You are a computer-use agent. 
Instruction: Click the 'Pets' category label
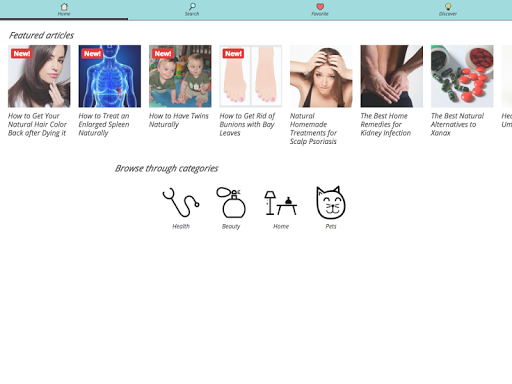pos(331,226)
